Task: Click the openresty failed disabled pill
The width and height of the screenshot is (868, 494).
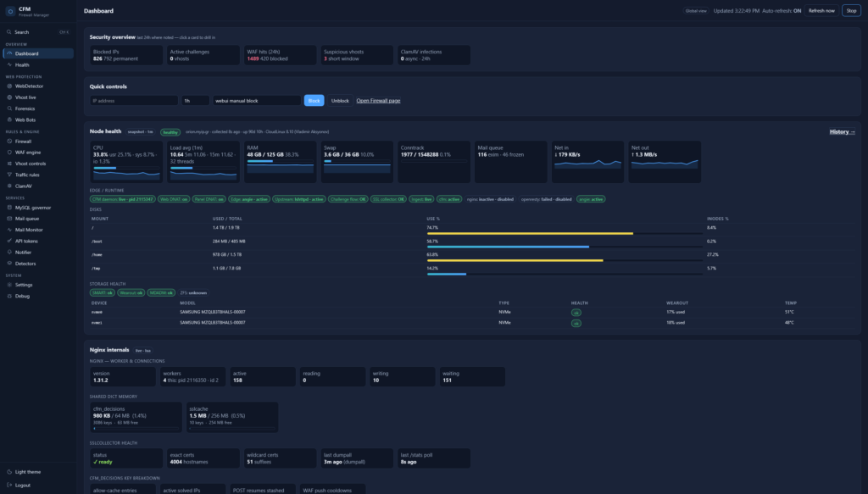Action: coord(547,199)
